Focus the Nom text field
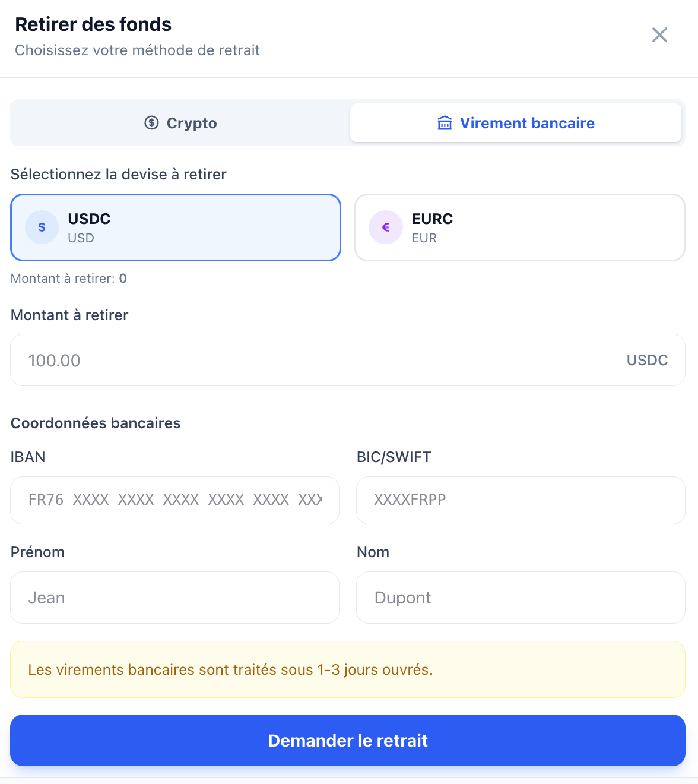 [x=521, y=598]
